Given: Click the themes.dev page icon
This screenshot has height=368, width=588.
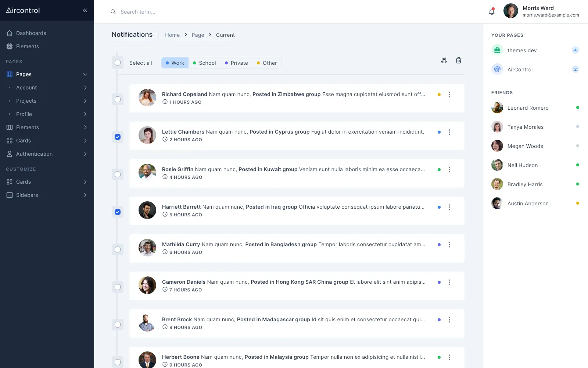Looking at the screenshot, I should click(497, 50).
